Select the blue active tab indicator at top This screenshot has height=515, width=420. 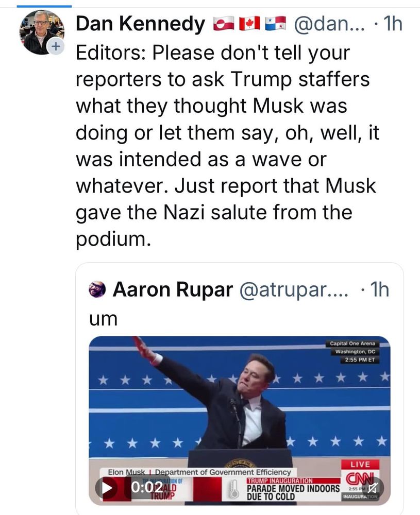pyautogui.click(x=44, y=6)
